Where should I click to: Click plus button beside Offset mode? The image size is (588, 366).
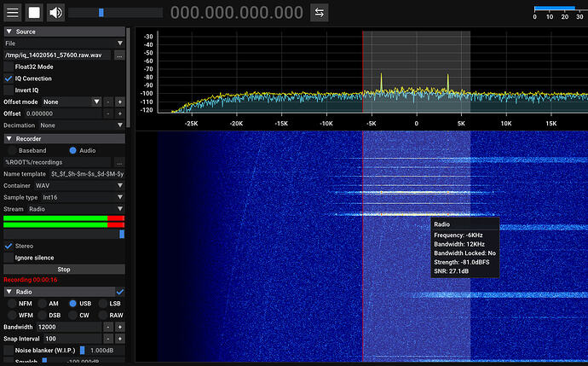point(119,102)
